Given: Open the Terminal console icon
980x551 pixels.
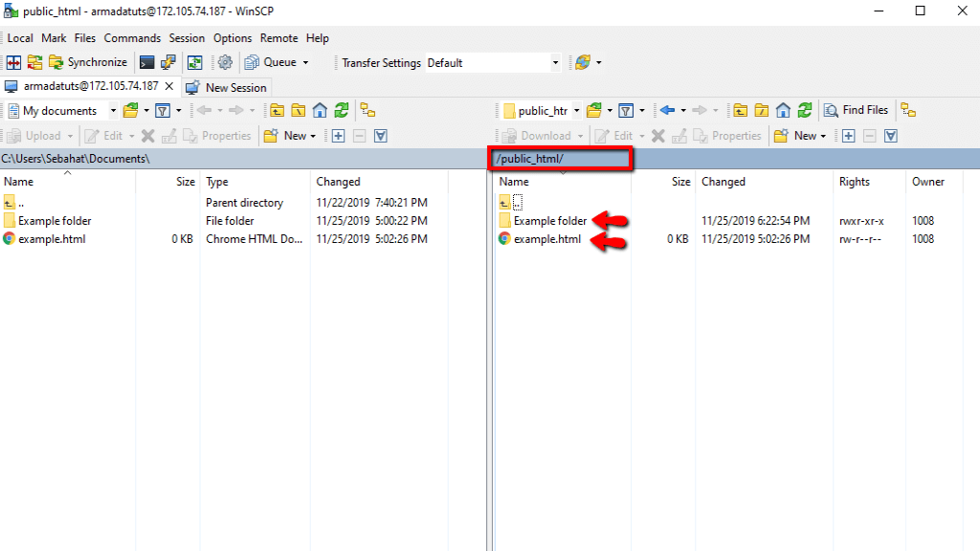Looking at the screenshot, I should click(x=146, y=62).
